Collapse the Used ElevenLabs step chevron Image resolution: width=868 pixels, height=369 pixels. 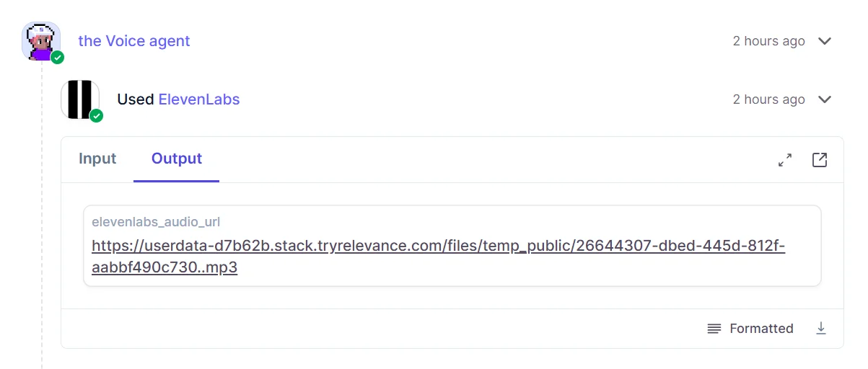point(825,99)
